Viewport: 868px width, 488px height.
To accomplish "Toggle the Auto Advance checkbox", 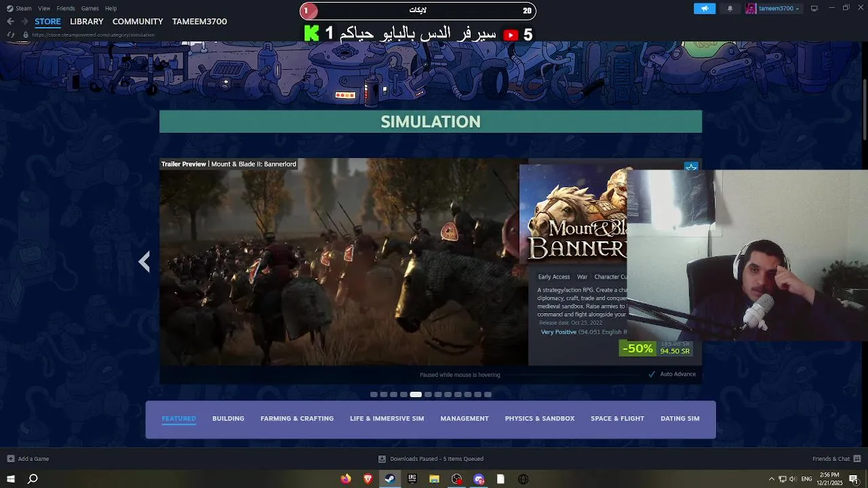I will (652, 374).
